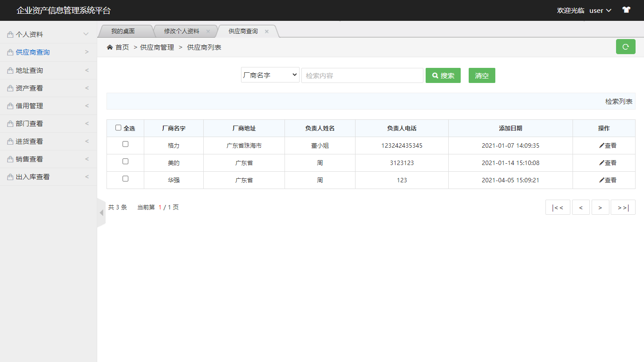Click the gift icon in the top bar
644x362 pixels.
pos(626,10)
